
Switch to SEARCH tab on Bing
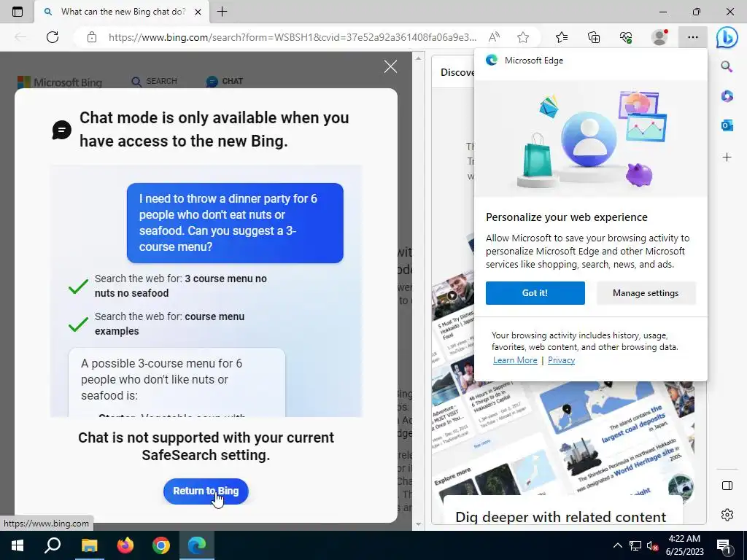[x=155, y=82]
